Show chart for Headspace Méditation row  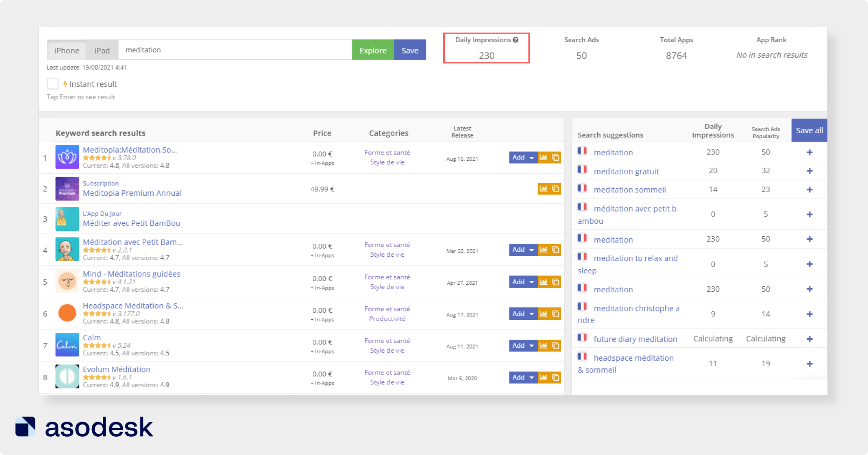point(543,313)
